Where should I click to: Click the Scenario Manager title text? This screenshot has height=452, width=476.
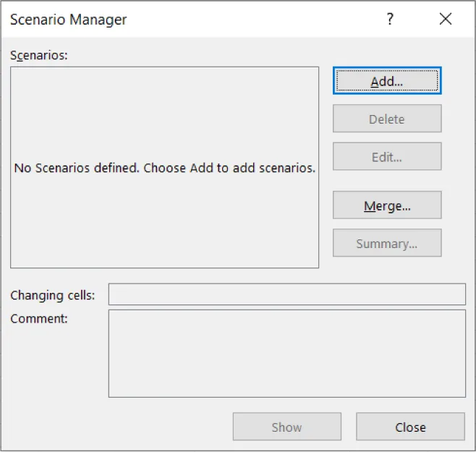pos(68,20)
